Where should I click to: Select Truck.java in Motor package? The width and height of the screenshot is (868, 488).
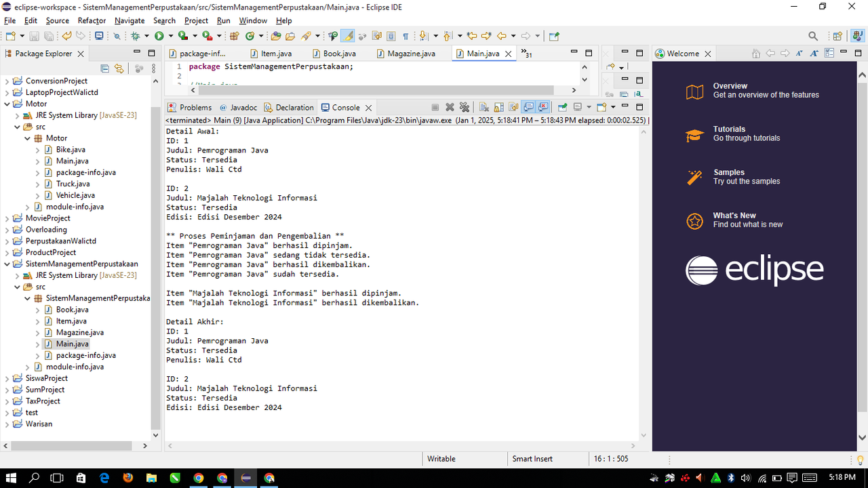pyautogui.click(x=73, y=184)
